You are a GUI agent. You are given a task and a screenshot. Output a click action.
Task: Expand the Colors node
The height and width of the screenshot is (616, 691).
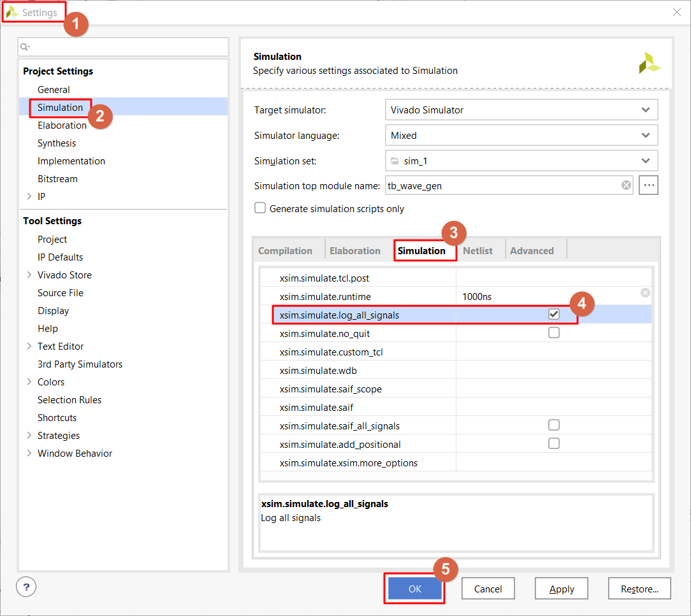[x=29, y=382]
